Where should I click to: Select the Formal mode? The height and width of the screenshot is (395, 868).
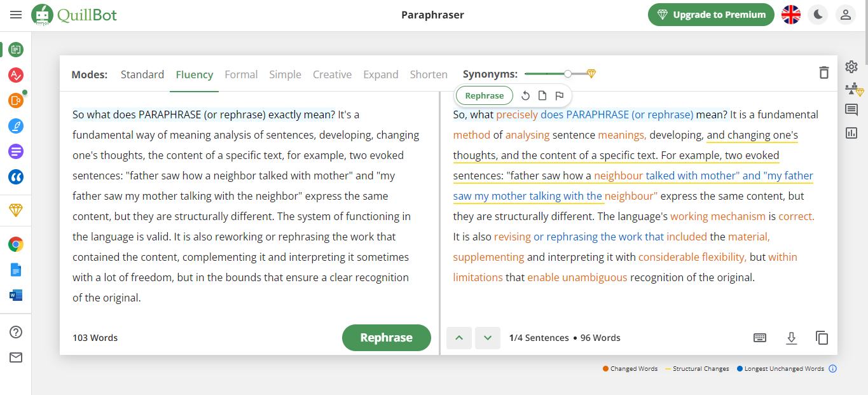241,74
